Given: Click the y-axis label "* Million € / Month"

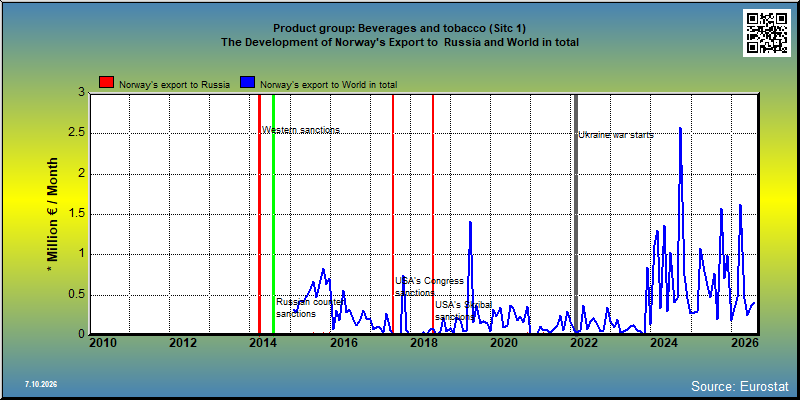Looking at the screenshot, I should point(53,214).
